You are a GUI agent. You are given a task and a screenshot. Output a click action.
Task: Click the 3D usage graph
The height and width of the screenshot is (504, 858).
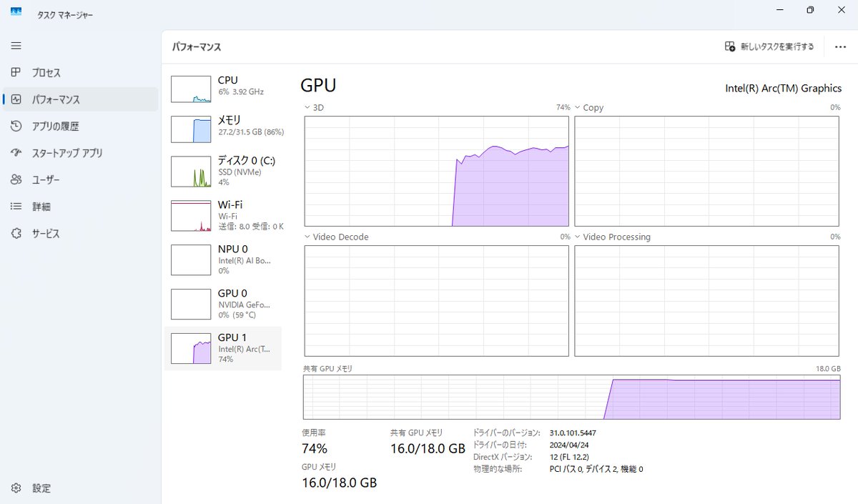437,172
